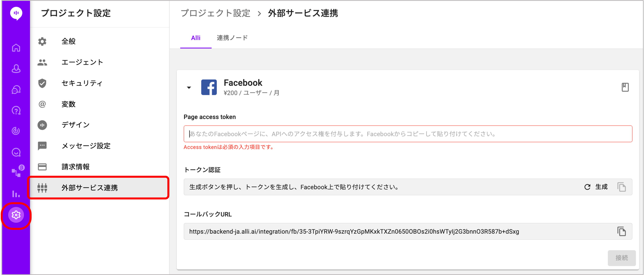Open the conversations chat icon in the sidebar
Viewport: 644px width, 275px height.
(16, 89)
